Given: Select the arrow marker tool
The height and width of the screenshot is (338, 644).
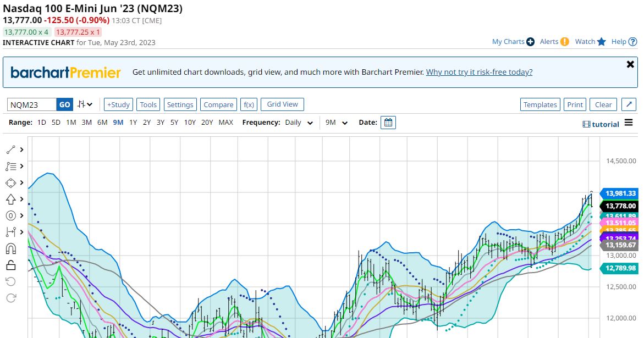Looking at the screenshot, I should pos(10,200).
